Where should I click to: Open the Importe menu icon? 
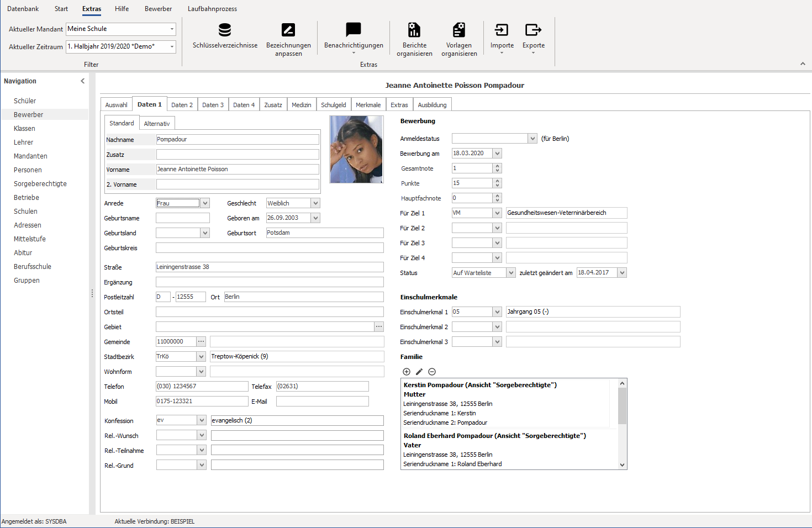click(x=502, y=30)
